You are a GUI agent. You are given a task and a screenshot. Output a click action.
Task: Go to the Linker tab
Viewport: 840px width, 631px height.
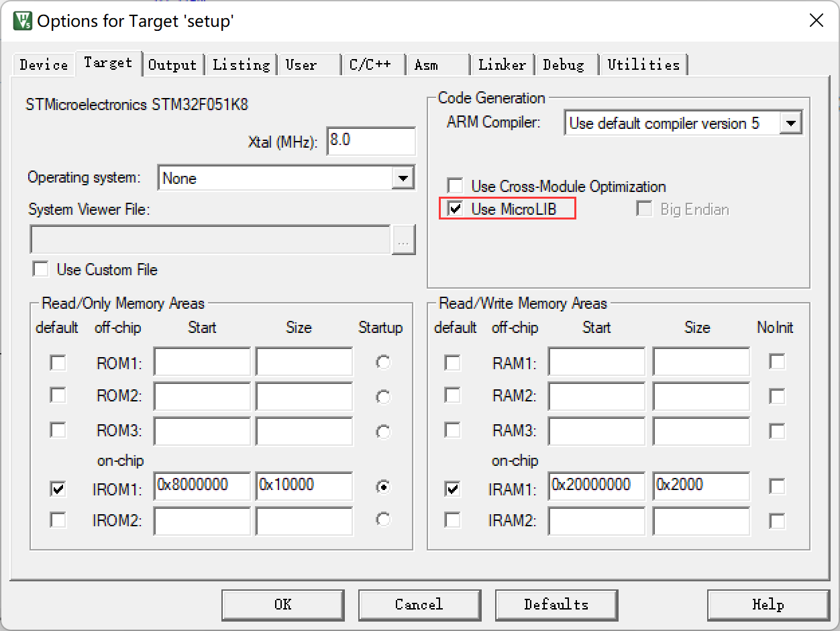[502, 64]
